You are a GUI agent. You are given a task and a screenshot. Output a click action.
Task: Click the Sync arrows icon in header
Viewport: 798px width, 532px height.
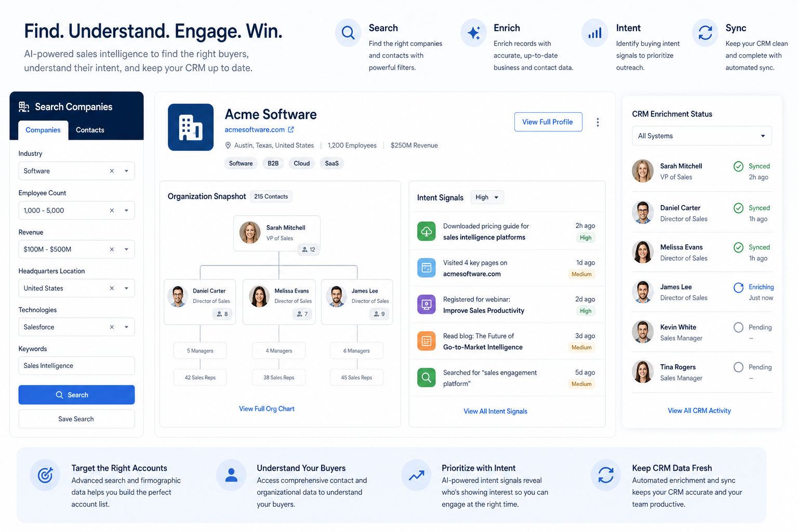coord(705,33)
